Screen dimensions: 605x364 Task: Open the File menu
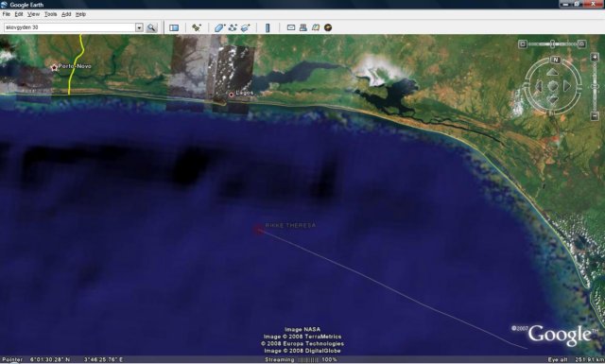pos(7,14)
